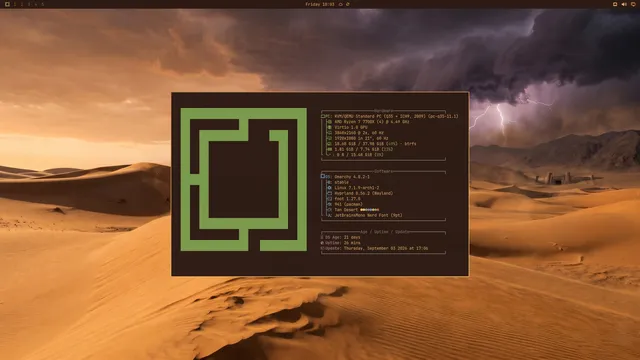640x360 pixels.
Task: Select the 'OS Age: 21 days' line
Action: coord(343,237)
